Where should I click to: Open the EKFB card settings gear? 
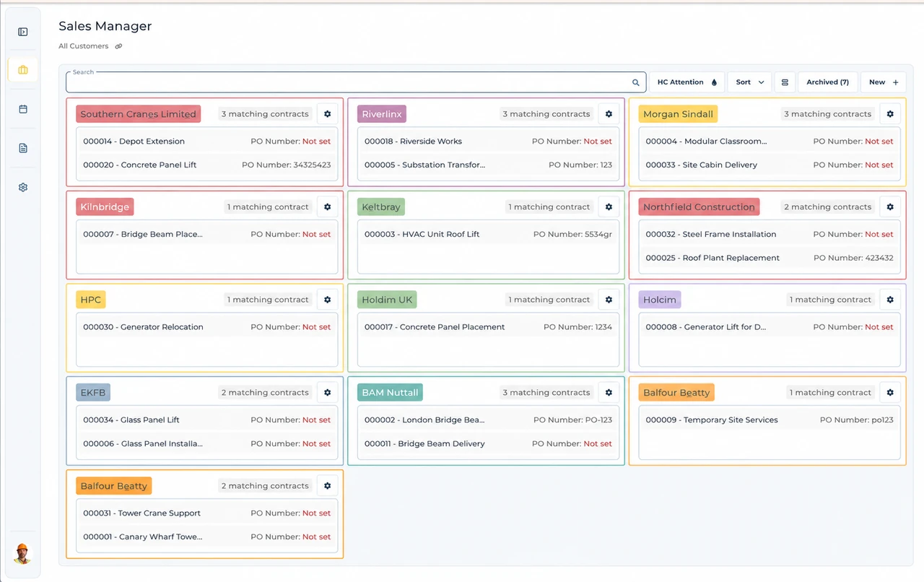coord(328,393)
